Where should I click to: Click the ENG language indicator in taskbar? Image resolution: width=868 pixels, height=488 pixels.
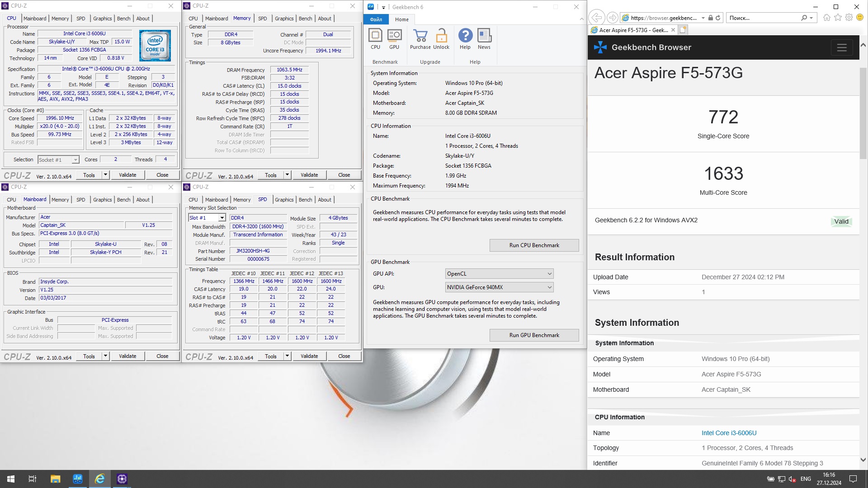[x=806, y=479]
